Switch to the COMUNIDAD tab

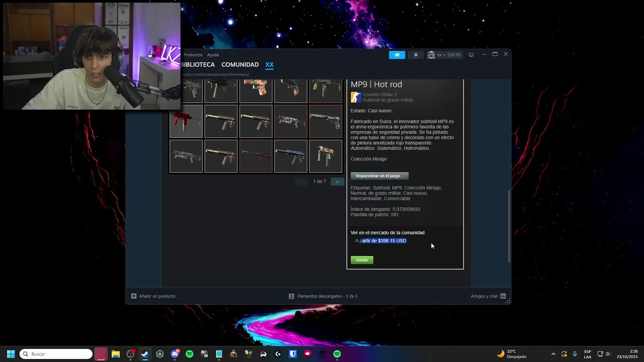(240, 65)
